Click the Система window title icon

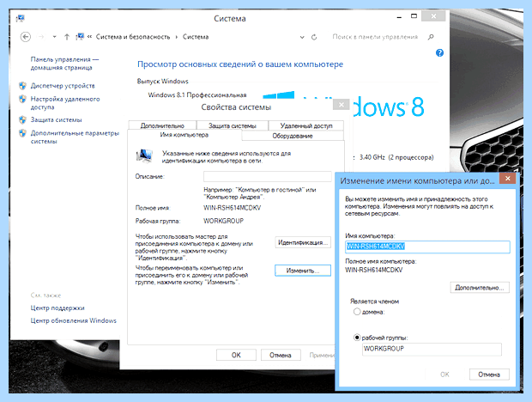(21, 18)
